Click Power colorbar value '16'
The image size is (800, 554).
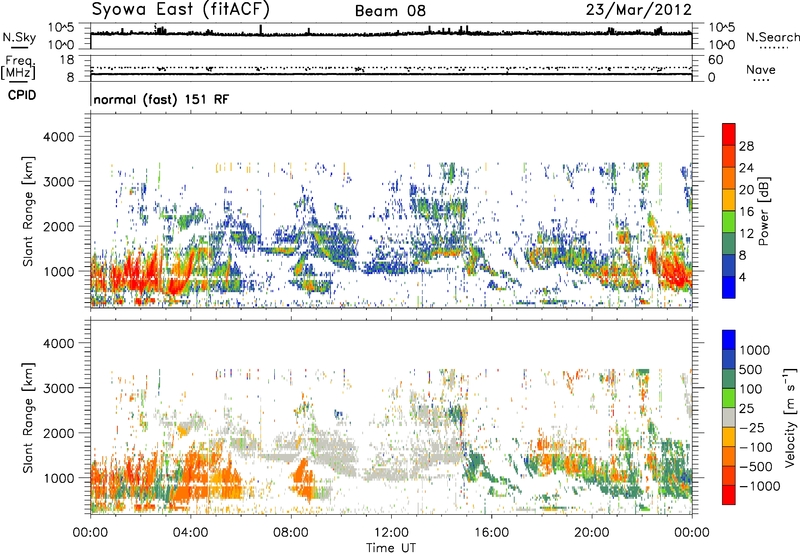tap(746, 212)
